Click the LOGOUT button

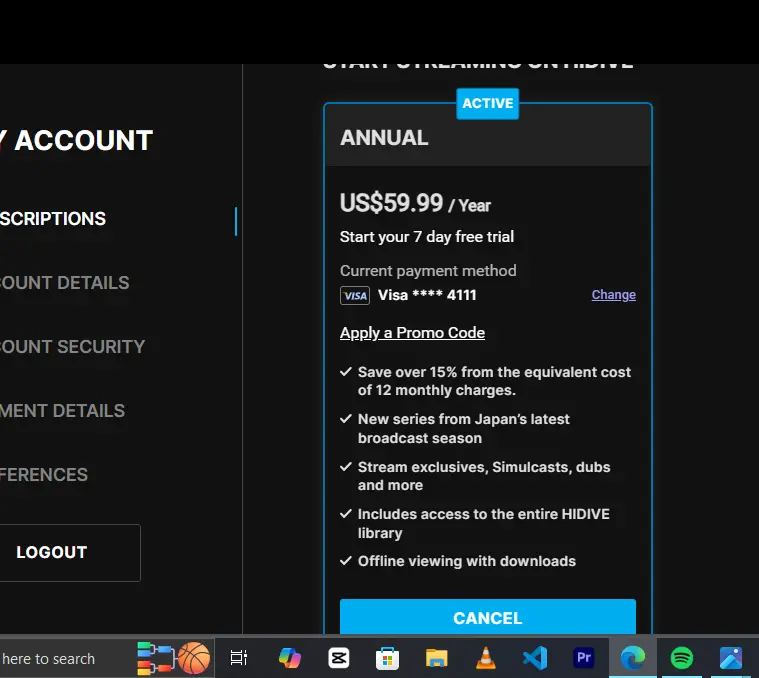pyautogui.click(x=70, y=553)
